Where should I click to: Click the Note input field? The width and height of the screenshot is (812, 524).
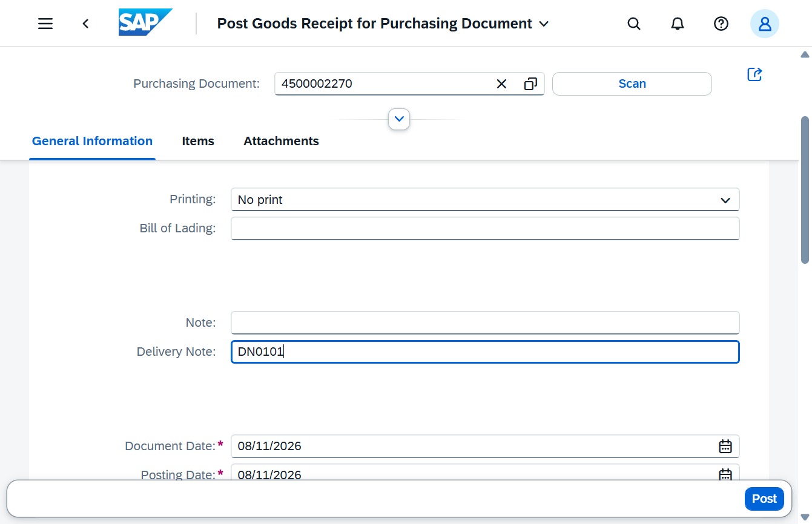point(485,323)
